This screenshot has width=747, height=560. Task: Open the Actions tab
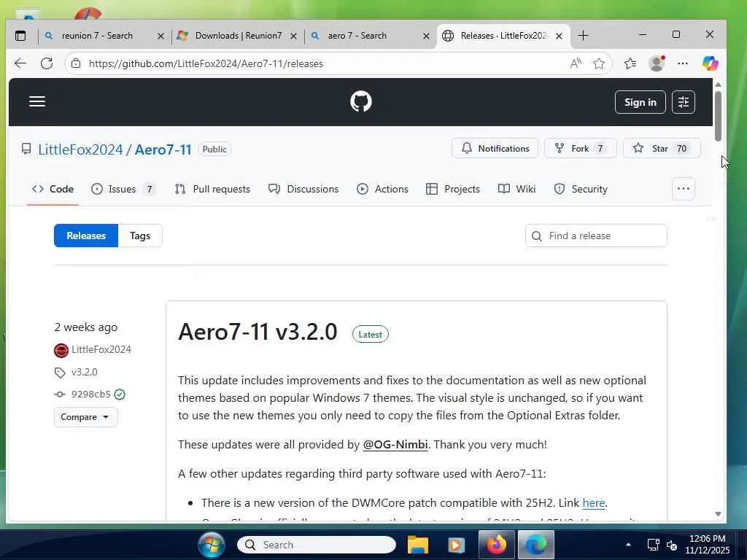[382, 189]
